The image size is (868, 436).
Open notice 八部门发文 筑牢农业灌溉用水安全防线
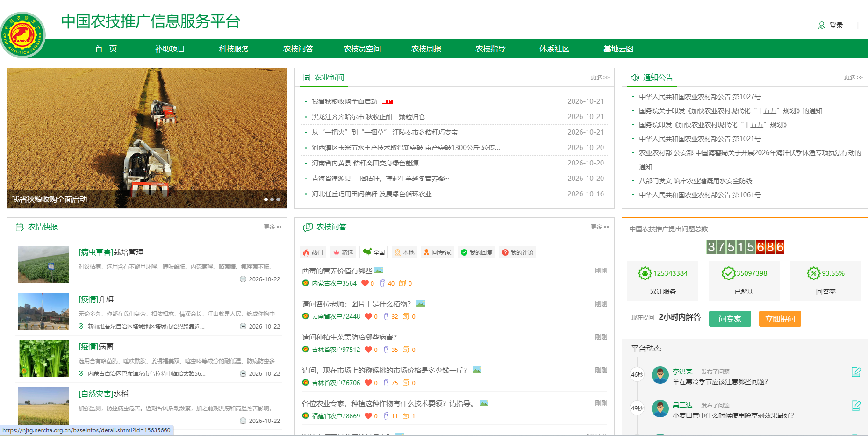(x=696, y=181)
